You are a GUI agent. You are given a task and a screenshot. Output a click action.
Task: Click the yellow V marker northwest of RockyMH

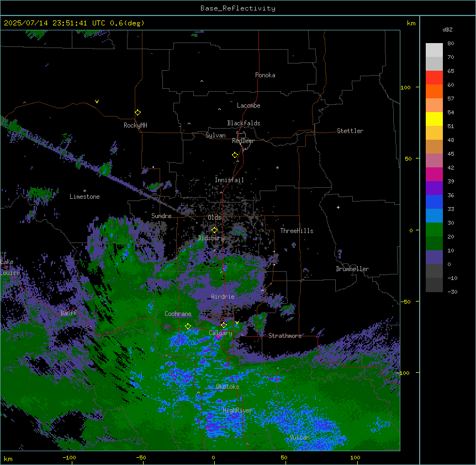coord(97,102)
